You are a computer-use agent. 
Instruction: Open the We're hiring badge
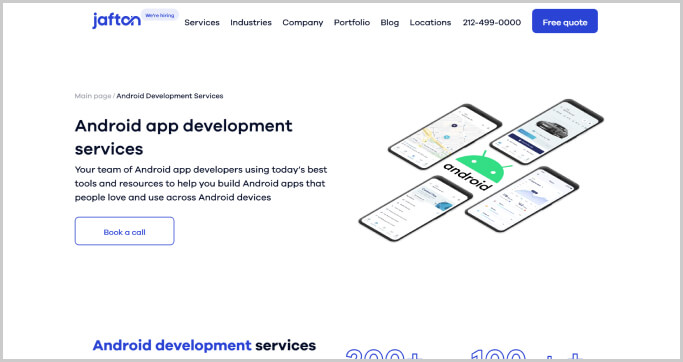(159, 15)
